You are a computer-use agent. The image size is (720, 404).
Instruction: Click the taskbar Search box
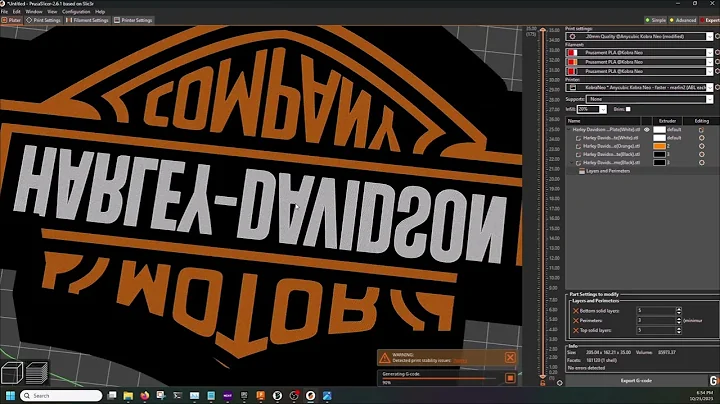click(61, 395)
